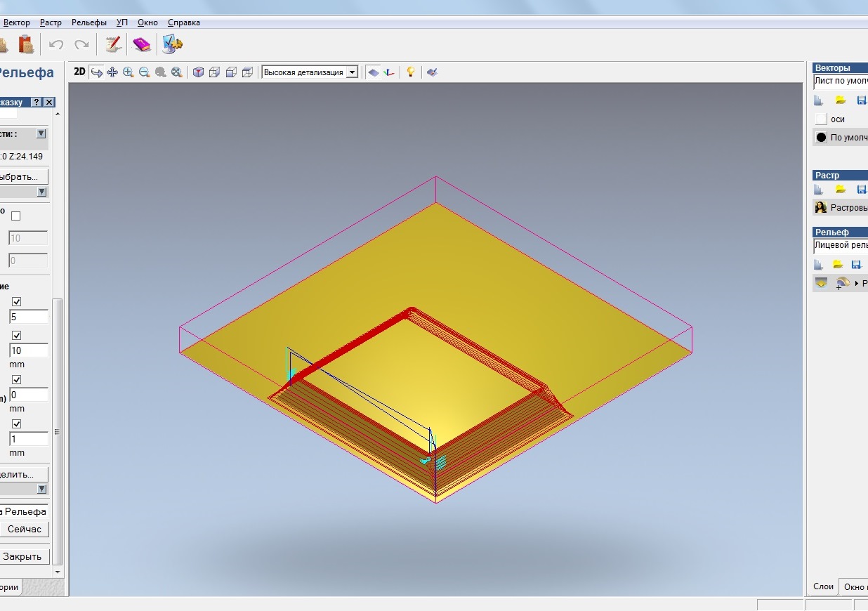
Task: Click the zoom in magnifier
Action: [129, 72]
